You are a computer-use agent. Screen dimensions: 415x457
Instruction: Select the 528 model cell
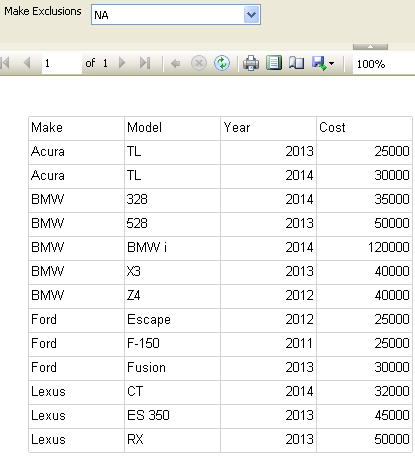[172, 224]
